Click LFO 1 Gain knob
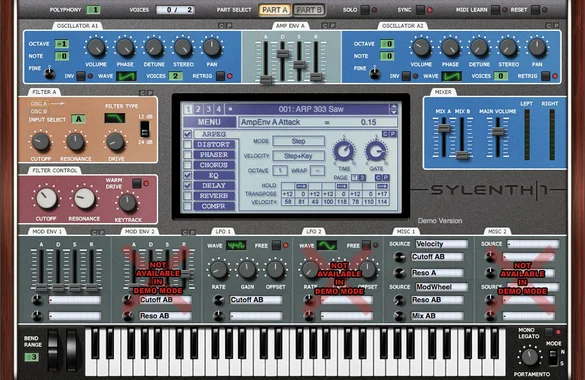 click(247, 270)
